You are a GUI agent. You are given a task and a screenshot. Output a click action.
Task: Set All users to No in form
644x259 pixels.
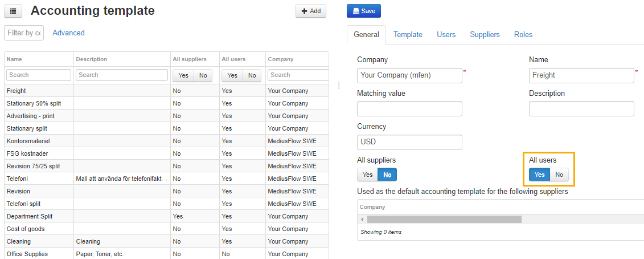pos(559,175)
